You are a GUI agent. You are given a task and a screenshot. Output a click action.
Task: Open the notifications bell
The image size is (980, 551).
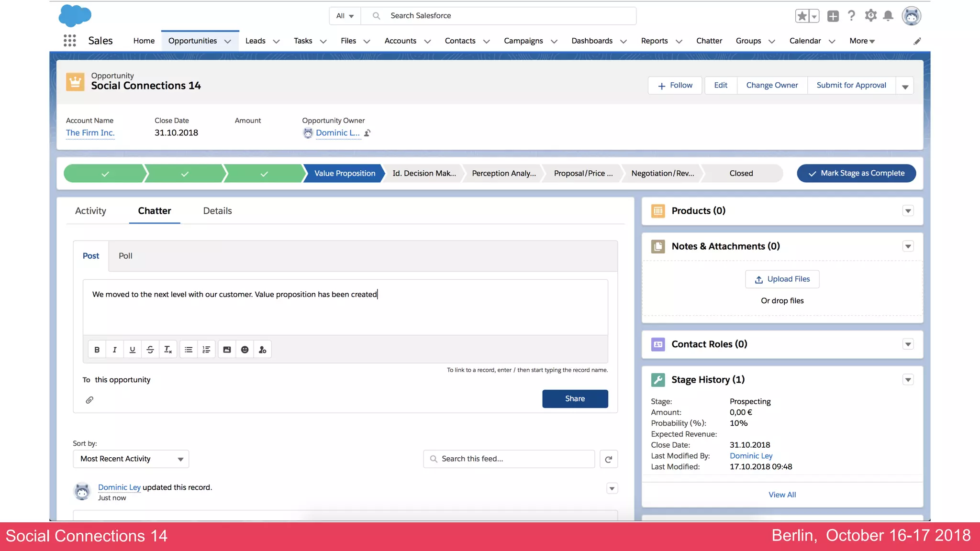pos(888,16)
